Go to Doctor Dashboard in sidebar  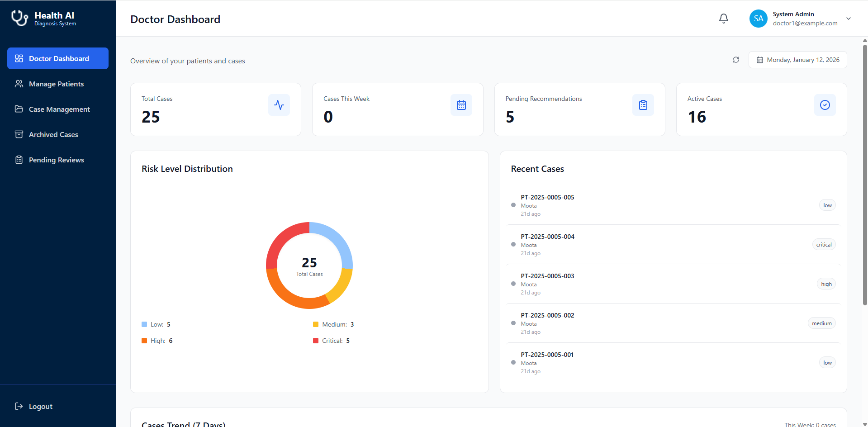click(58, 58)
